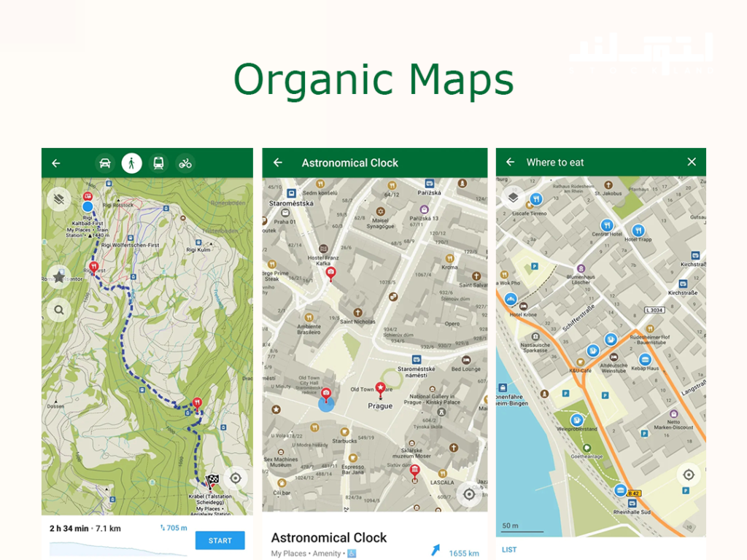Image resolution: width=747 pixels, height=560 pixels.
Task: Close the Where to eat search
Action: pos(692,162)
